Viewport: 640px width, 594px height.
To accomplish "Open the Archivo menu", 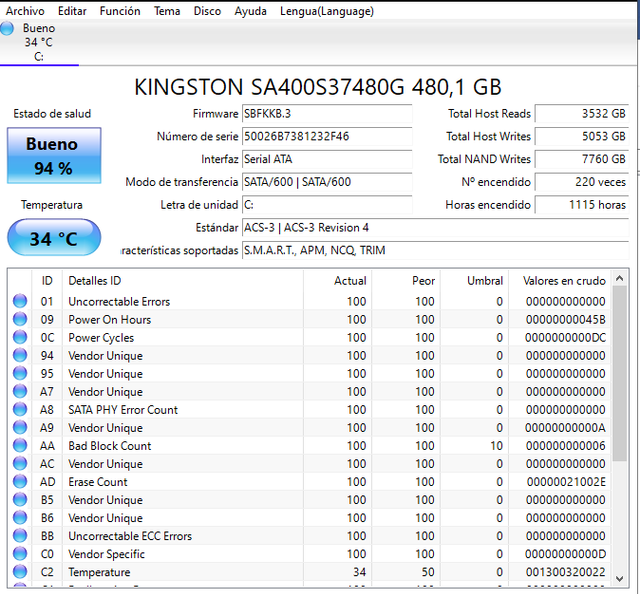I will coord(25,11).
